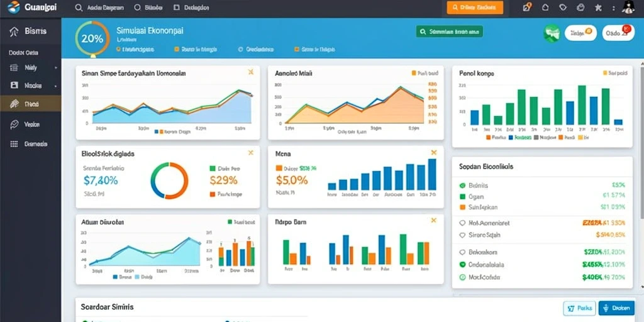Open the vertical three-dot menu in top bar
The image size is (644, 322).
[614, 8]
